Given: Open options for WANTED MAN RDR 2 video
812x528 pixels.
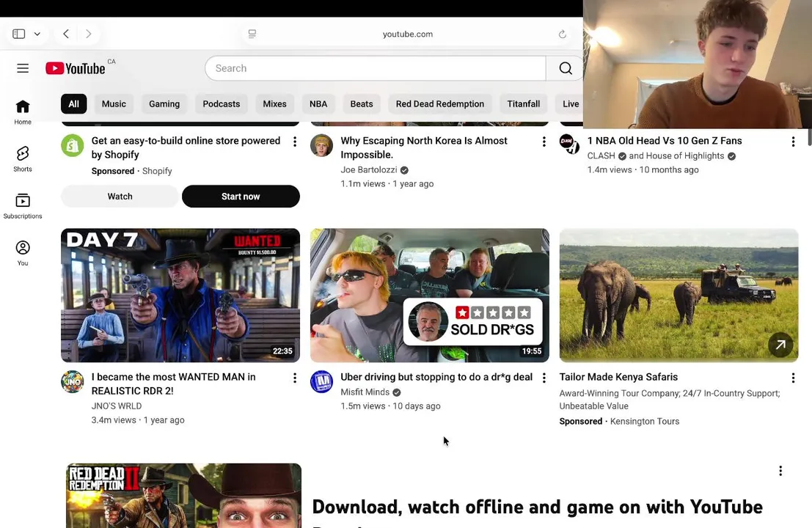Looking at the screenshot, I should (295, 378).
